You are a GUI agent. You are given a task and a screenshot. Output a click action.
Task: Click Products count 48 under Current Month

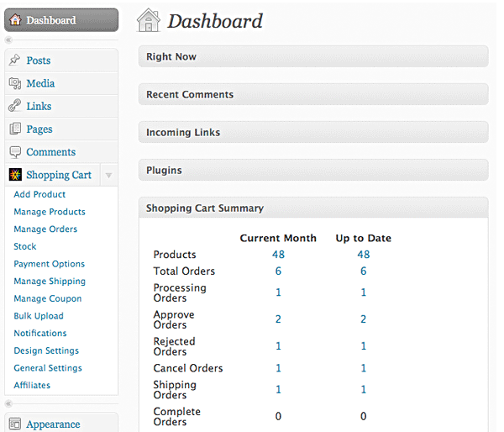278,255
